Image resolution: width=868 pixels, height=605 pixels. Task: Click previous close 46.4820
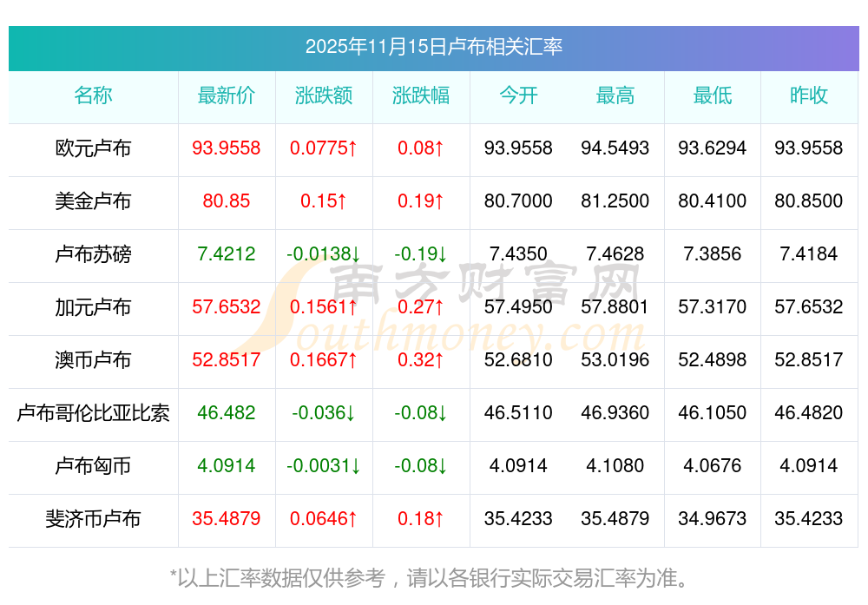click(809, 413)
